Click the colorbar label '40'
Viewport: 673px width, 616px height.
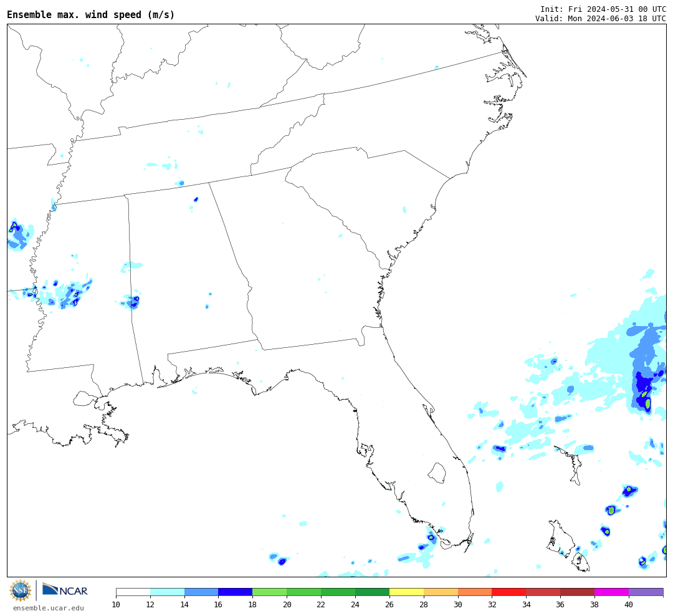point(628,604)
